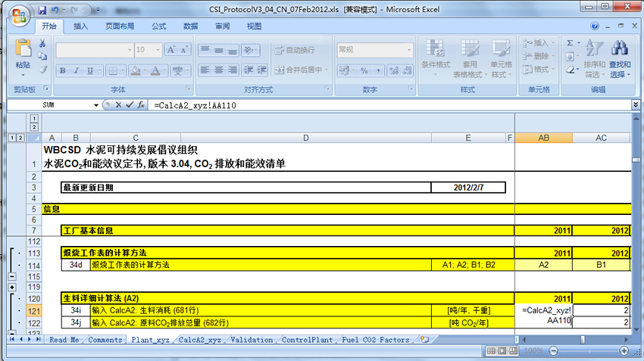Viewport: 644px width, 361px height.
Task: Open 排序和筛选 sort and filter
Action: (594, 58)
